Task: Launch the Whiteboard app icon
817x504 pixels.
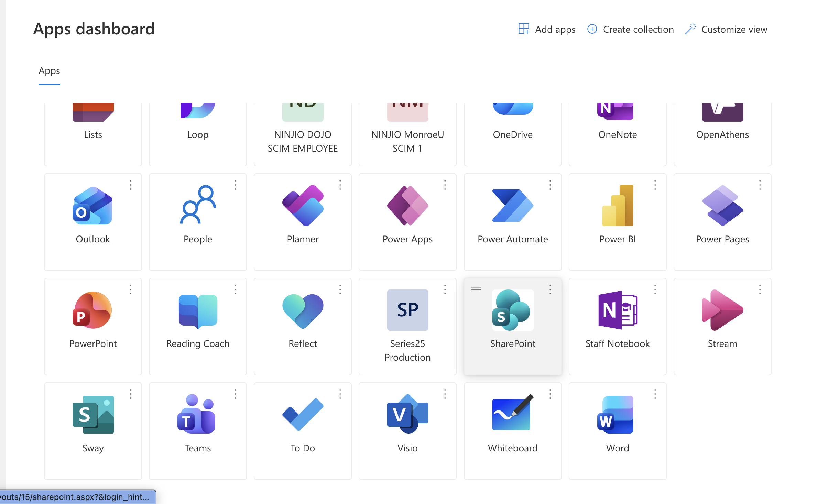Action: pyautogui.click(x=513, y=413)
